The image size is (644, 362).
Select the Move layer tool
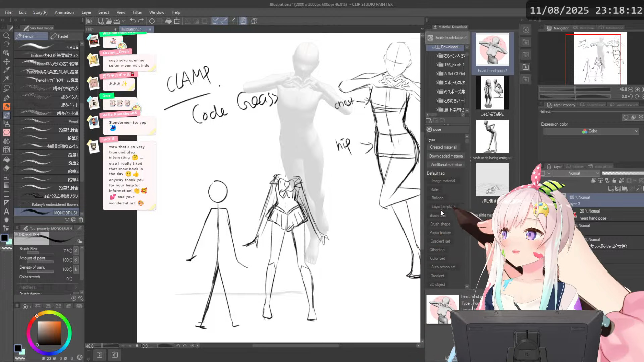pos(6,62)
